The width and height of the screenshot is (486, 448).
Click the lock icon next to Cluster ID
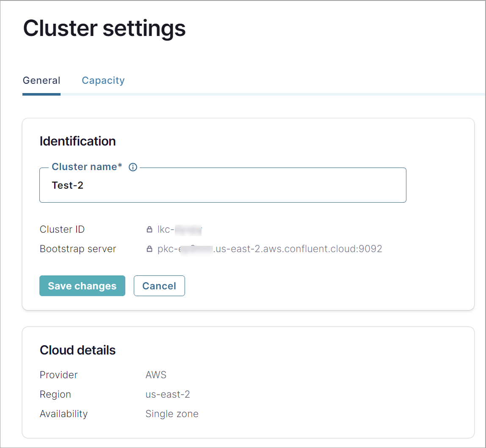(149, 229)
